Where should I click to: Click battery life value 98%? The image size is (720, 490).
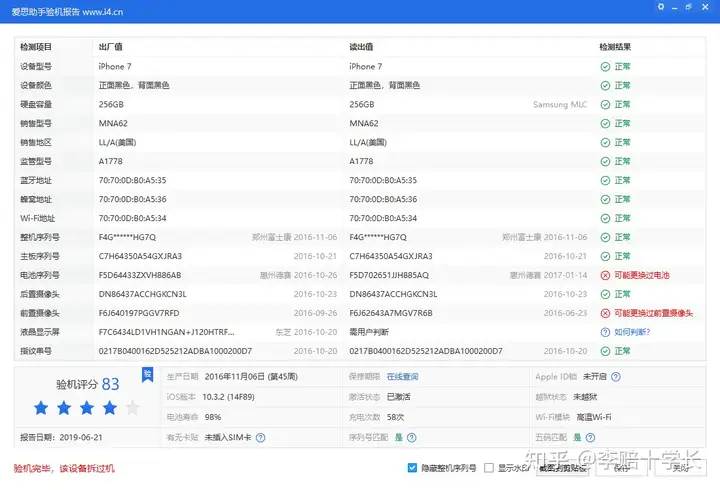coord(213,417)
